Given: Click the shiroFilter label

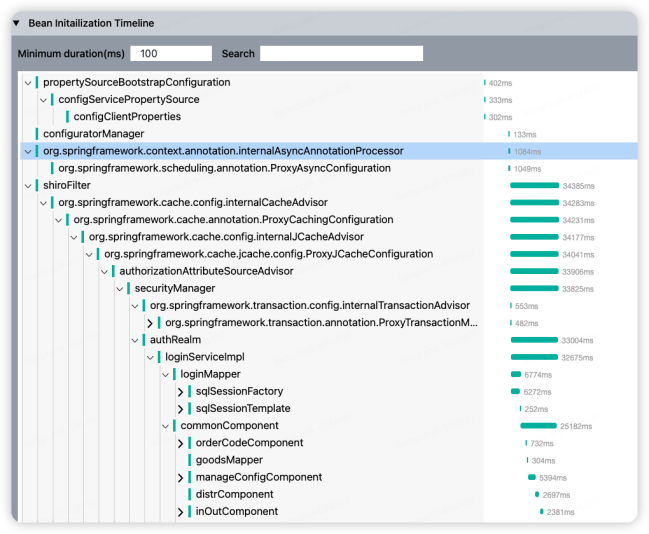Looking at the screenshot, I should (x=67, y=185).
